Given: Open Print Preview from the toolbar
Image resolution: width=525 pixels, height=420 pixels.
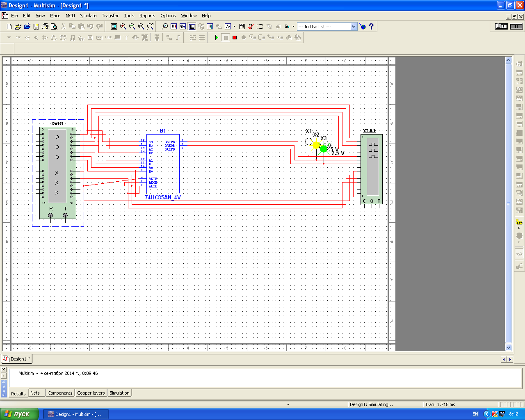Looking at the screenshot, I should [54, 27].
